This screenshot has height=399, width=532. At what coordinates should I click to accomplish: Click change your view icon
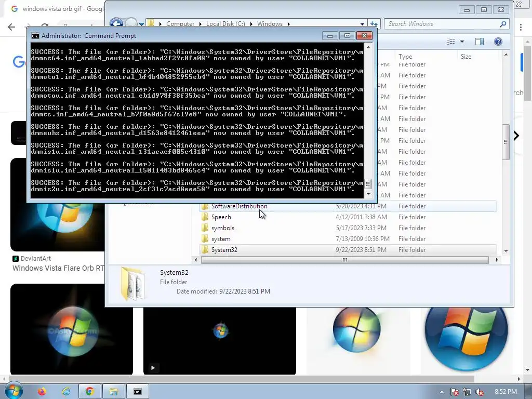click(450, 42)
